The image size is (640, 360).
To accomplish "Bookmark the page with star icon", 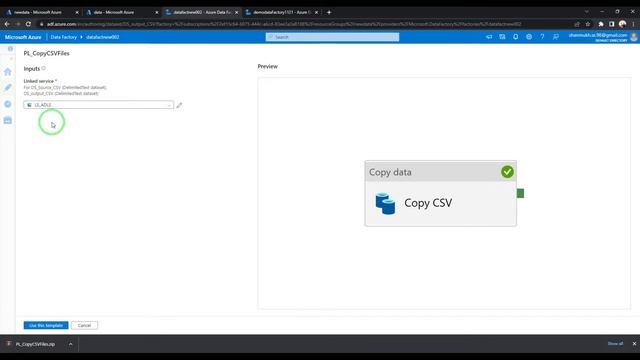I will point(588,24).
